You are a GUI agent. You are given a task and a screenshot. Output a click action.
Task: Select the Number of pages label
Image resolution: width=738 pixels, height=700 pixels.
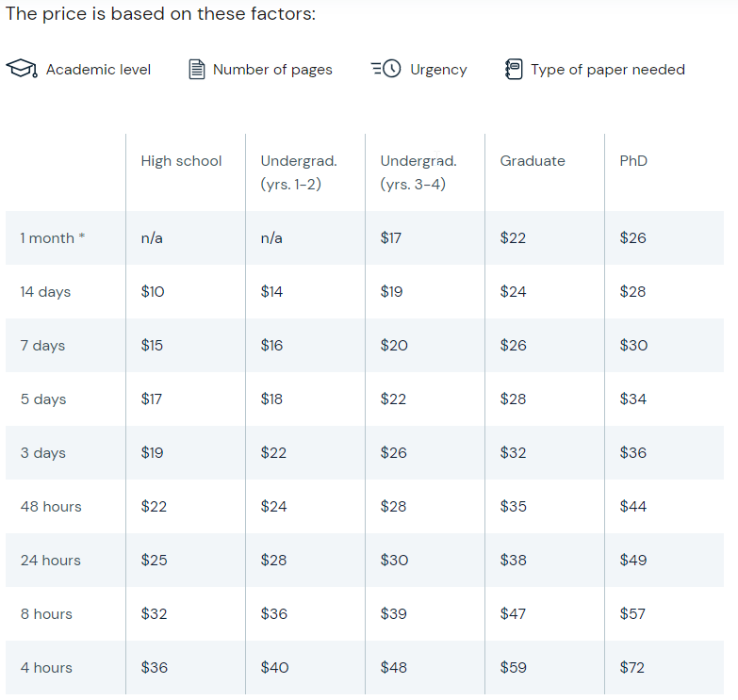[x=272, y=70]
